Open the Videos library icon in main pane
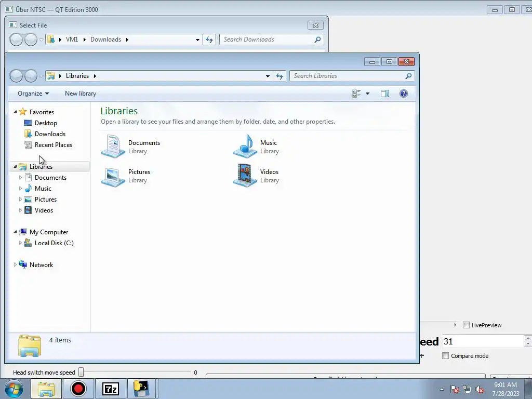The image size is (532, 399). (x=245, y=176)
